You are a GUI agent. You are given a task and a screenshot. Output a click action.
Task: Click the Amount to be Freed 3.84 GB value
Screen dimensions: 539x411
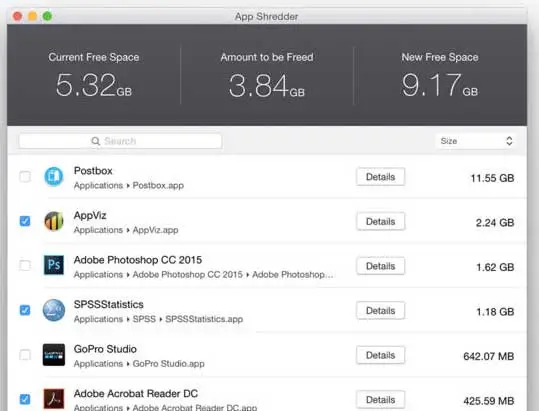(x=267, y=86)
